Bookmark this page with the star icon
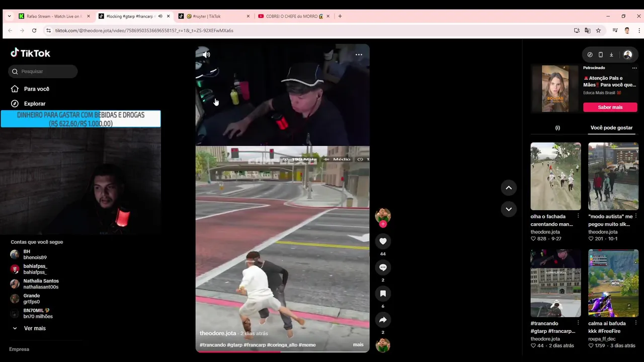The image size is (644, 362). (598, 31)
